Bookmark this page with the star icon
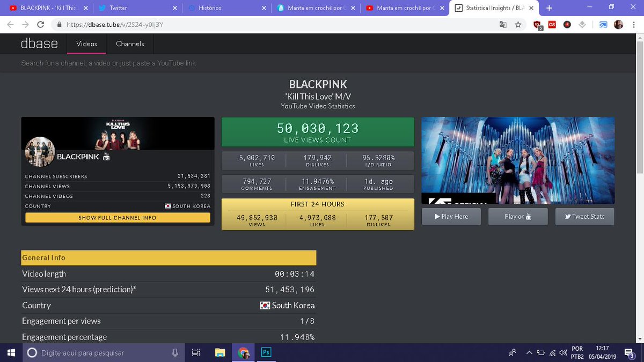The image size is (644, 362). (x=518, y=25)
